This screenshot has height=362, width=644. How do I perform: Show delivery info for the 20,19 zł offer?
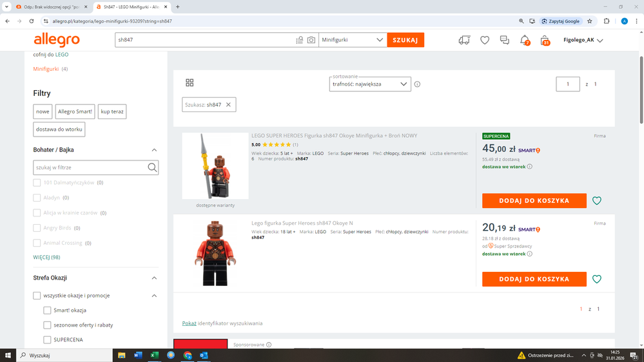(529, 254)
